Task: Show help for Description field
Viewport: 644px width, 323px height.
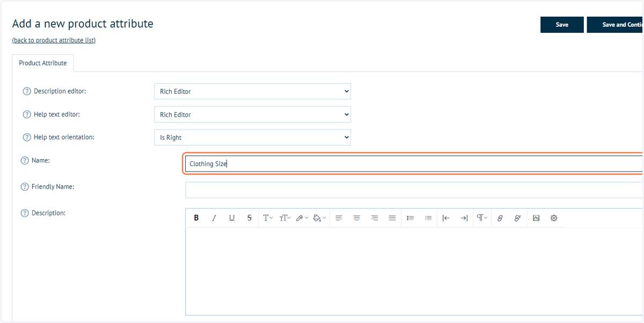Action: pos(25,213)
